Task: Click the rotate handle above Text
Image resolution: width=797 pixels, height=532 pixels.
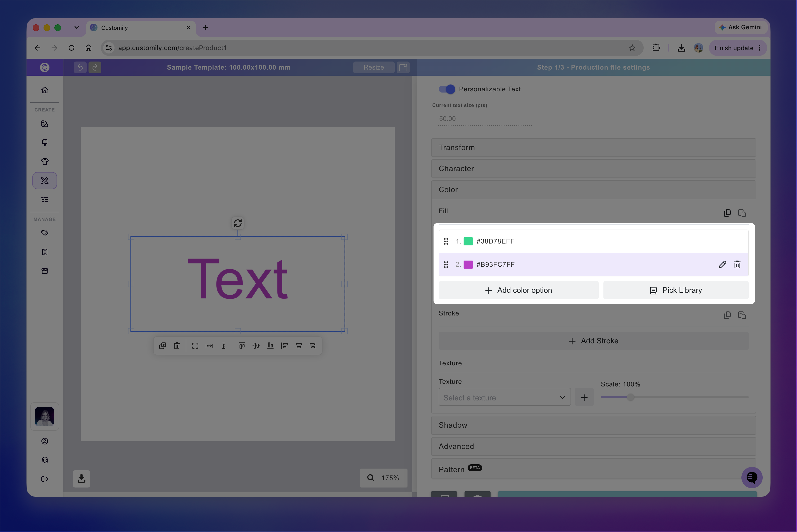Action: [238, 223]
